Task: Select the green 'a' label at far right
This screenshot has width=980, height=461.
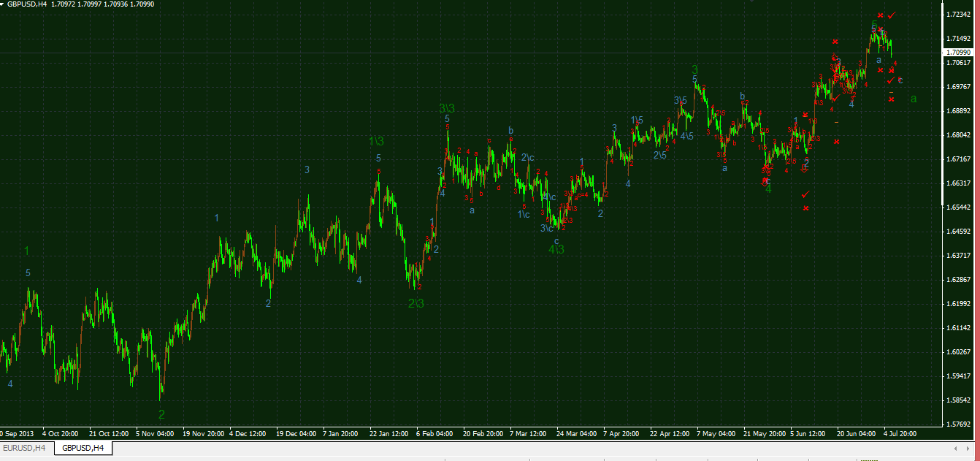Action: click(914, 99)
